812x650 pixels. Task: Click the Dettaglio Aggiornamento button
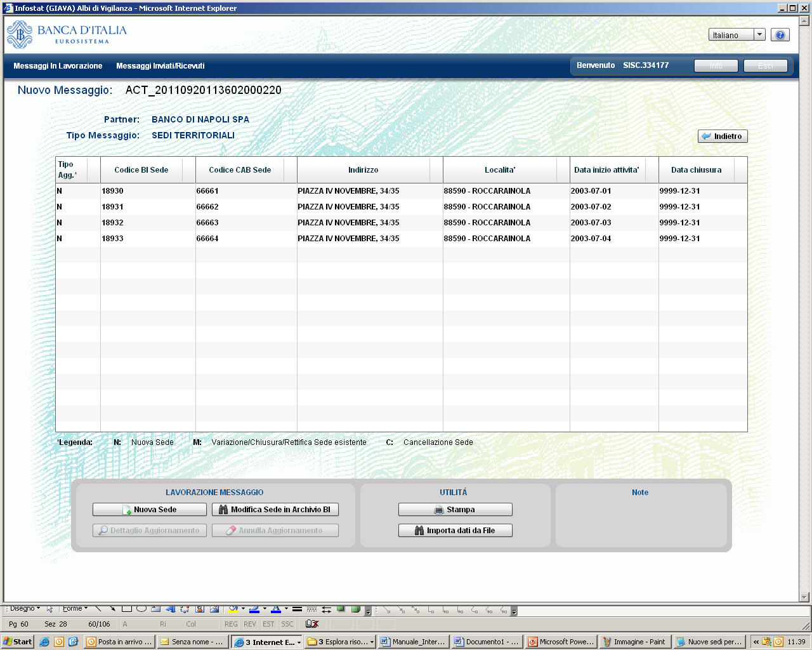150,531
